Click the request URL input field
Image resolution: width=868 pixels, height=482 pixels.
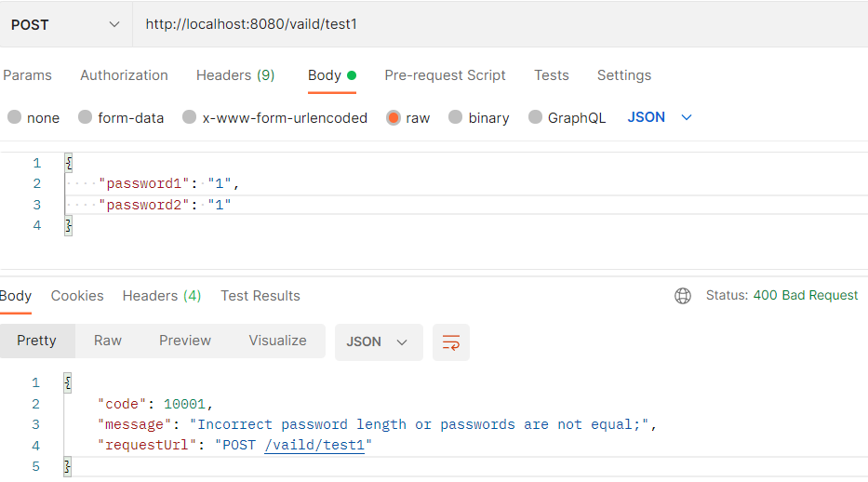[x=501, y=24]
